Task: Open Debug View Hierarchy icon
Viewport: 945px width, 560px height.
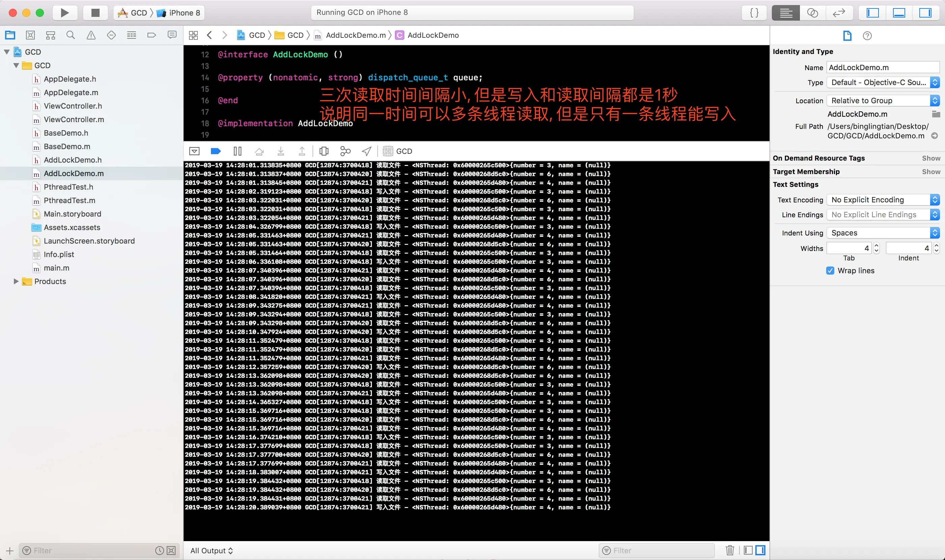Action: coord(324,151)
